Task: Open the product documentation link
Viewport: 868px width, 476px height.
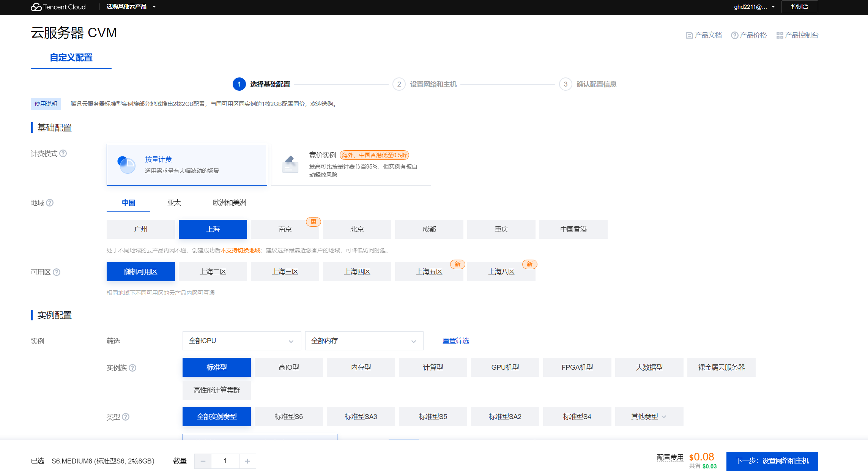Action: point(704,35)
